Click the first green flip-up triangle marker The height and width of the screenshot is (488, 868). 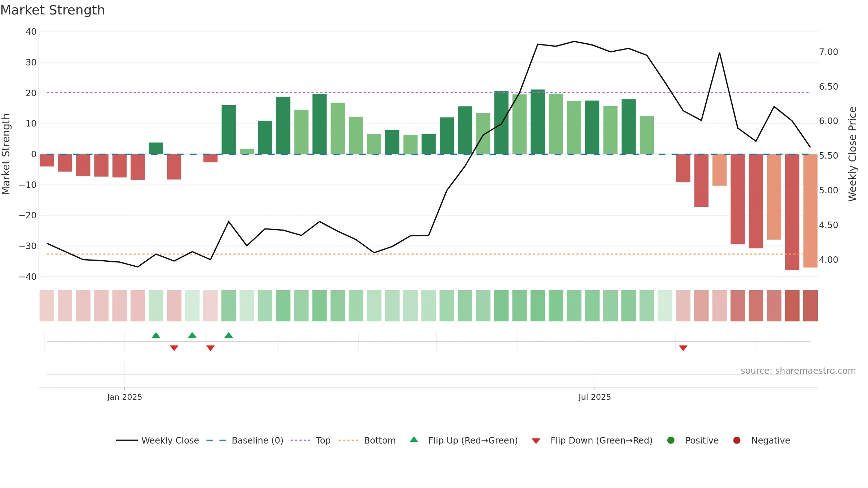(156, 335)
